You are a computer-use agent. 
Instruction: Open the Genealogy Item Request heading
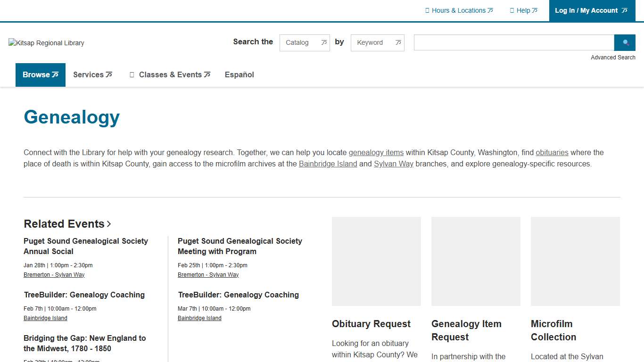pyautogui.click(x=466, y=330)
